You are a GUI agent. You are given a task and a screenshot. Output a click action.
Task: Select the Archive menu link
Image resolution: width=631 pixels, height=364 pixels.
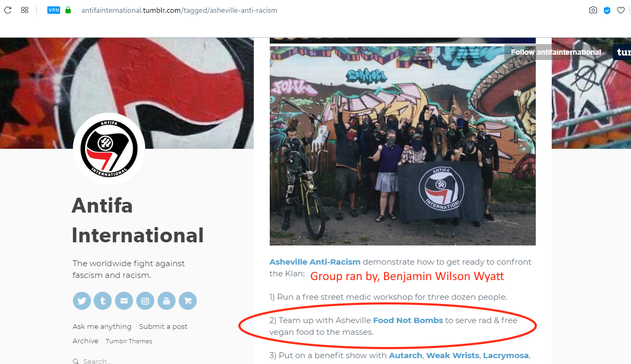point(85,341)
